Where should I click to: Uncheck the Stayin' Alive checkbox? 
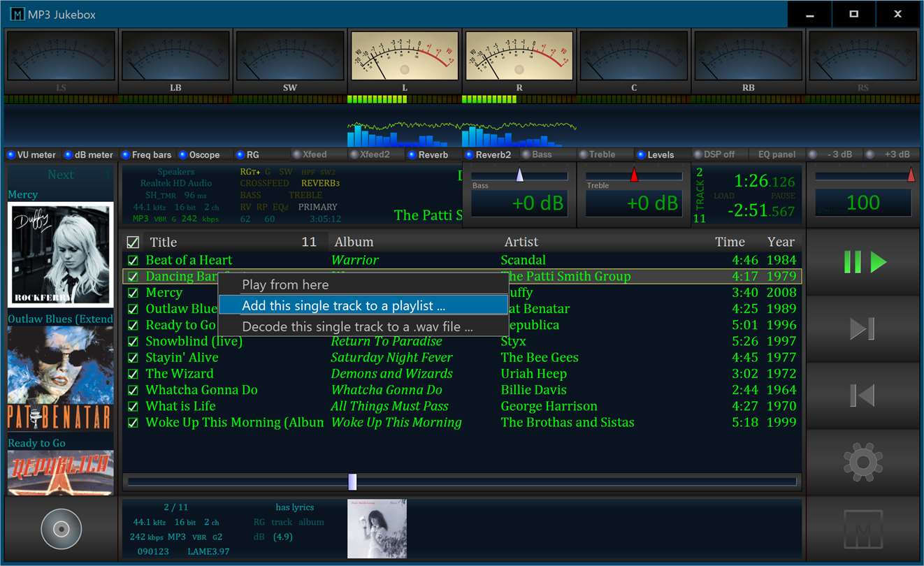coord(133,358)
